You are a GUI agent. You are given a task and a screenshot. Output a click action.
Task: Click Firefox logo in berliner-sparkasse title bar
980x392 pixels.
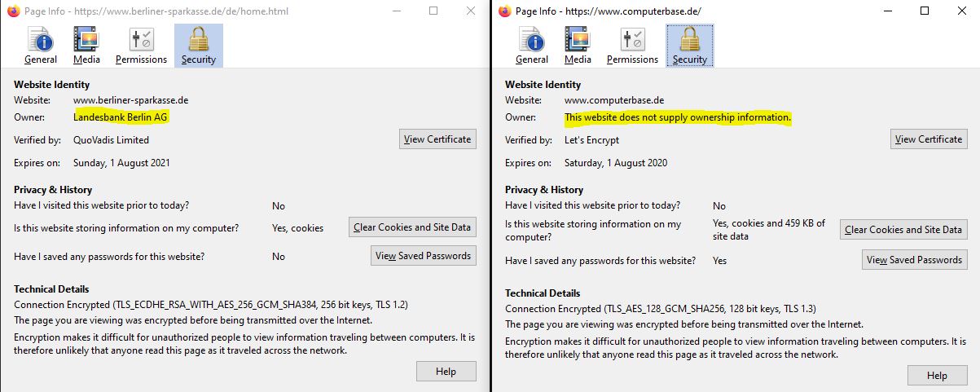[11, 11]
